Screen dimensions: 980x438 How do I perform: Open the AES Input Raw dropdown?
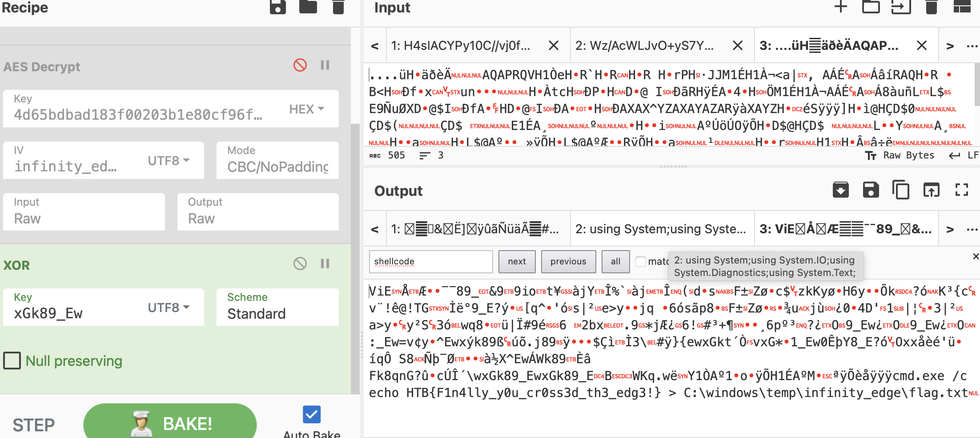(x=84, y=212)
